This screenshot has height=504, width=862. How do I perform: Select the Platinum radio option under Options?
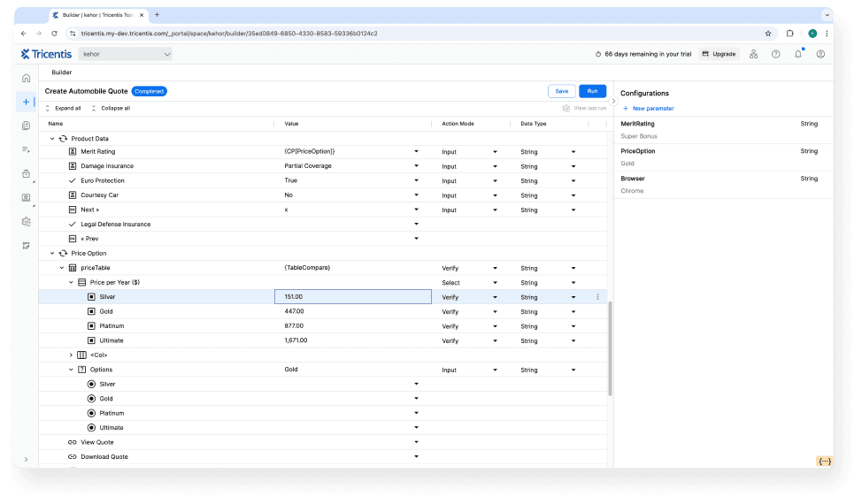(x=91, y=414)
